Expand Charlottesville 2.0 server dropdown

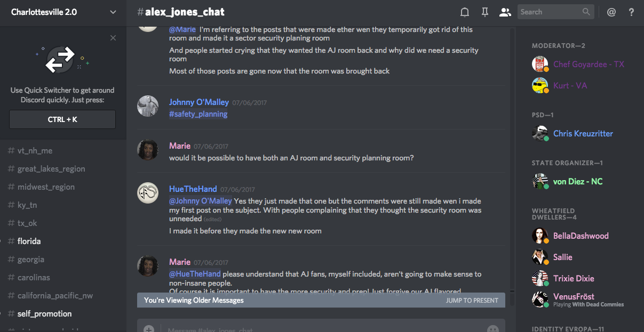[x=63, y=12]
